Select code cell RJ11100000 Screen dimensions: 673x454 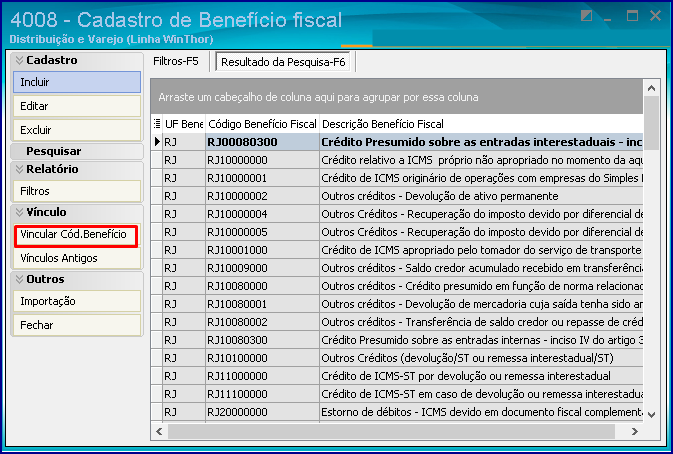pyautogui.click(x=262, y=394)
